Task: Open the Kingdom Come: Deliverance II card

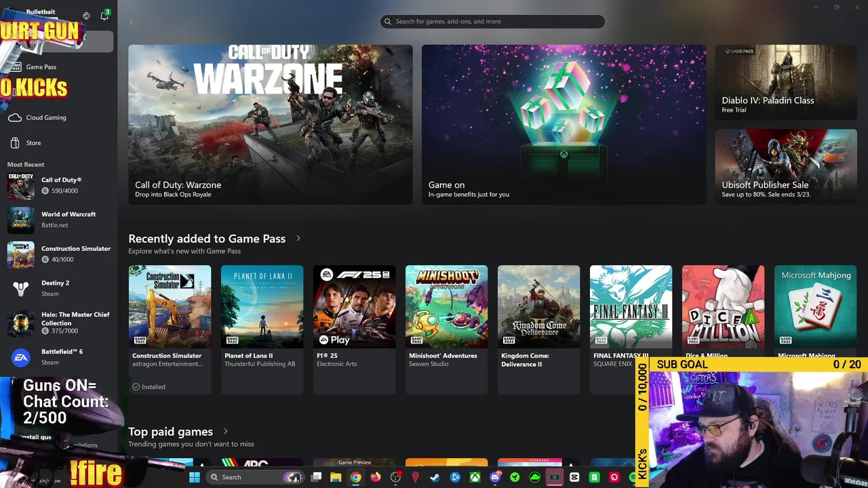Action: (x=538, y=329)
